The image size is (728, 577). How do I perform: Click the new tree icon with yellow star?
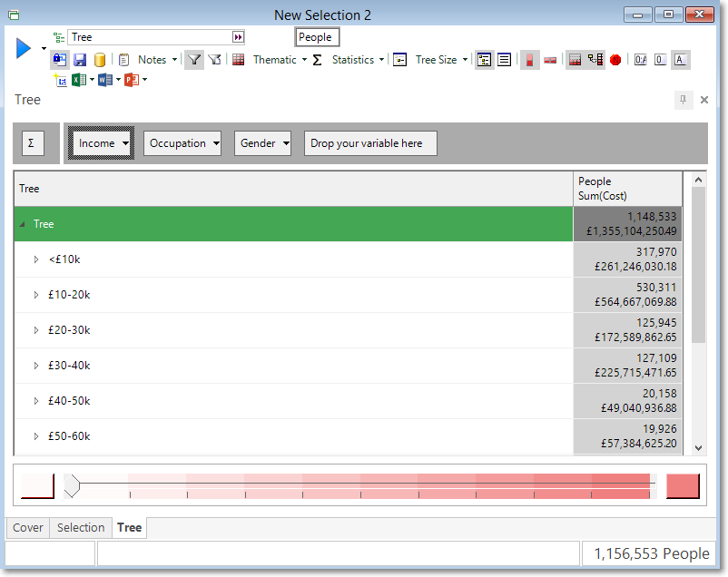tap(60, 80)
